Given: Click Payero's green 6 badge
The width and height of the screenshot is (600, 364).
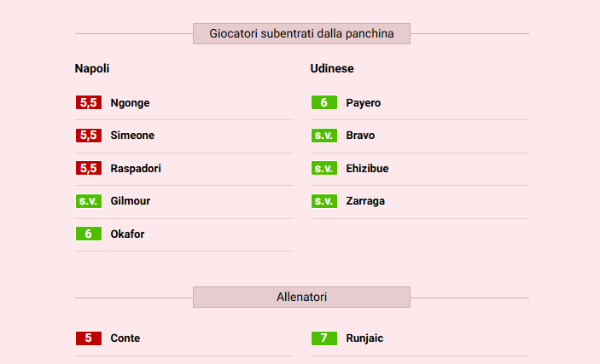Looking at the screenshot, I should click(x=324, y=103).
